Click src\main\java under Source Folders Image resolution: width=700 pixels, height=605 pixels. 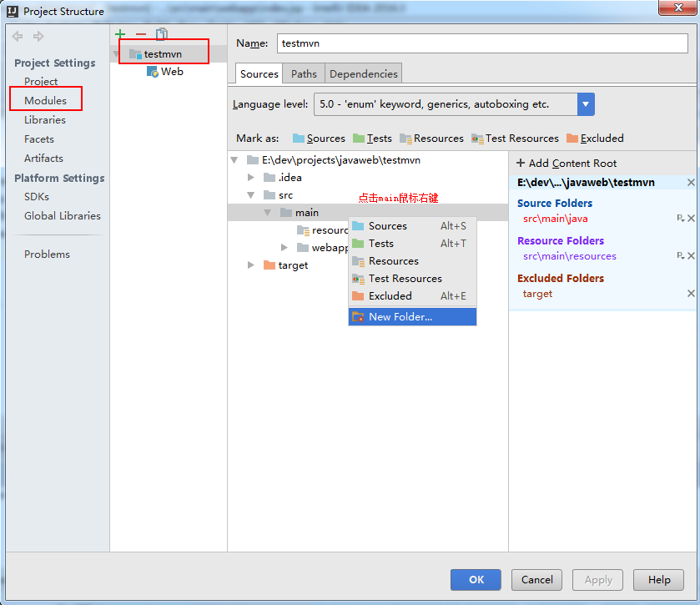[x=556, y=219]
